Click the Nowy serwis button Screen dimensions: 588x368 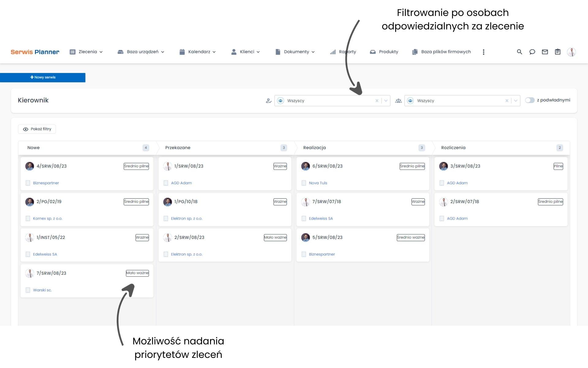click(43, 77)
